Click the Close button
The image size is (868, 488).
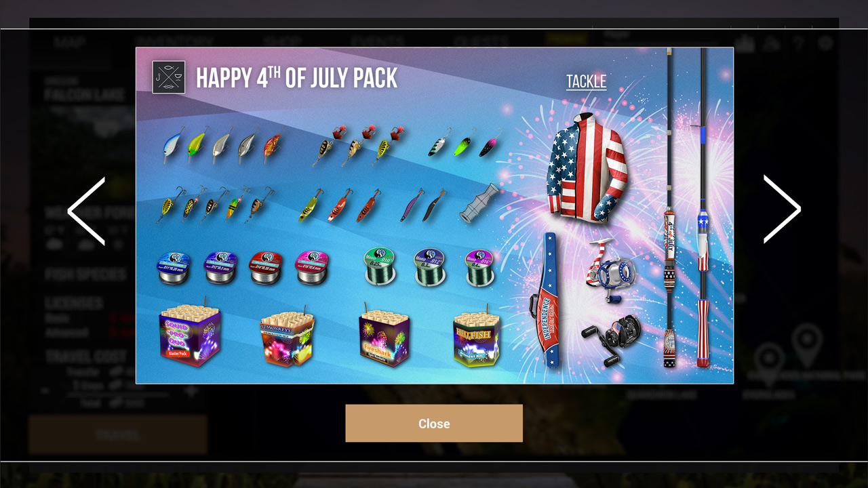click(x=434, y=424)
